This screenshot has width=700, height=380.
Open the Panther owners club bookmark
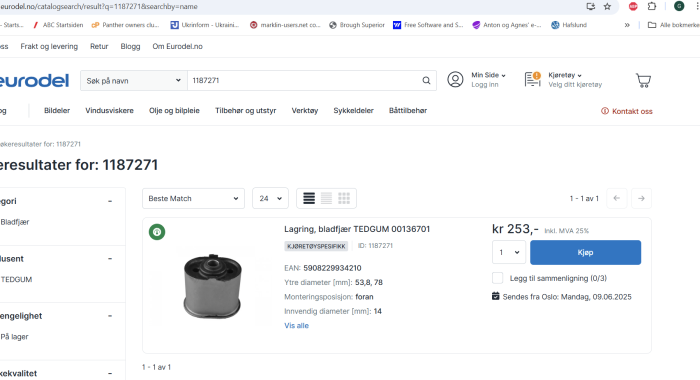coord(125,25)
